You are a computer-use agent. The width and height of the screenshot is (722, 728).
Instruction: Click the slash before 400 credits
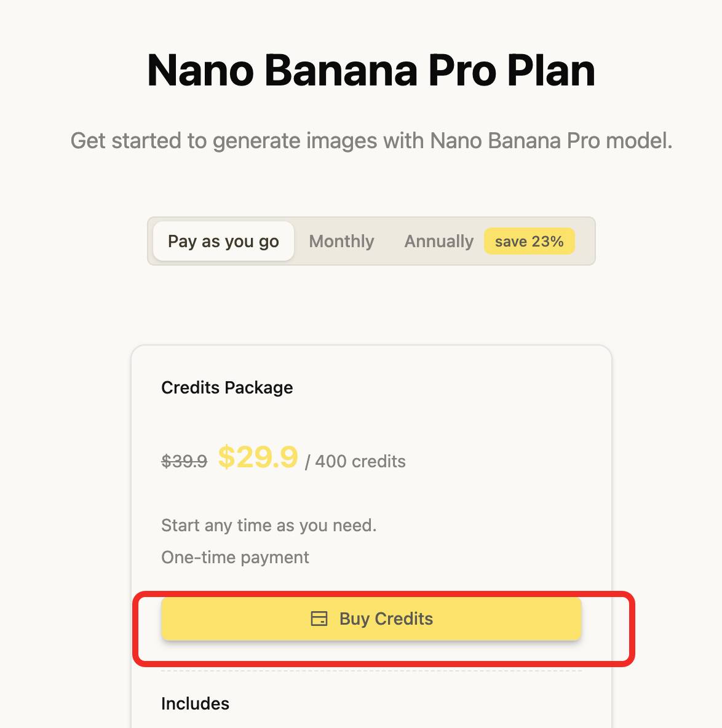click(307, 462)
